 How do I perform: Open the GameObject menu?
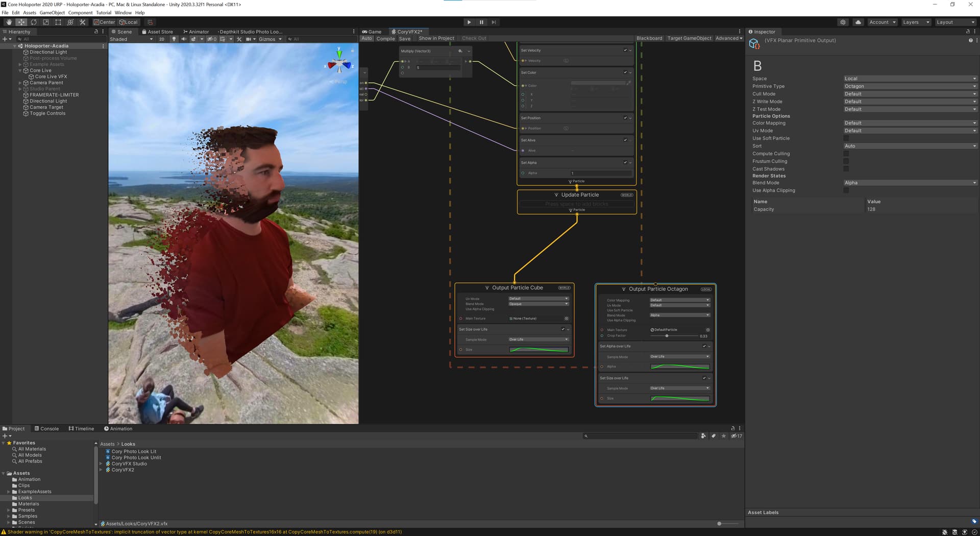coord(52,13)
